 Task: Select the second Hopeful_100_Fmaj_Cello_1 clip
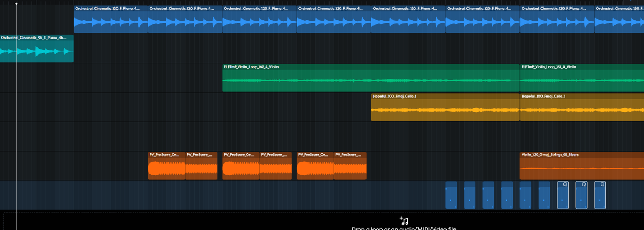pos(582,107)
